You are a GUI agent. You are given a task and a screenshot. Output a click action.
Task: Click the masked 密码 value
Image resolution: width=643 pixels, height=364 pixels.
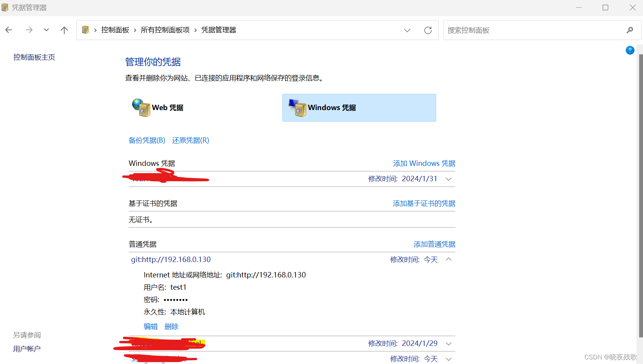[x=176, y=300]
